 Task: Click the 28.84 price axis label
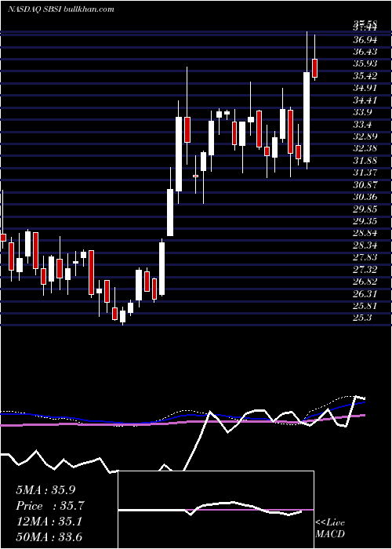[x=365, y=233]
